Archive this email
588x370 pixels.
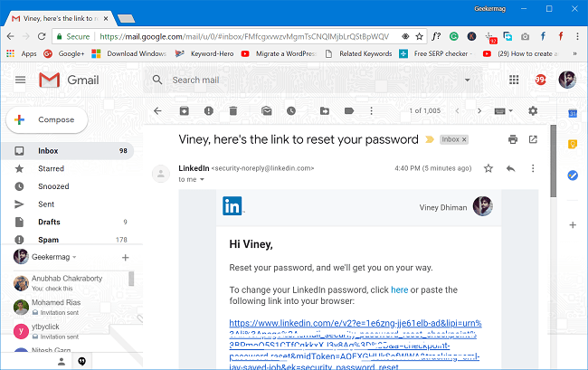pos(185,111)
